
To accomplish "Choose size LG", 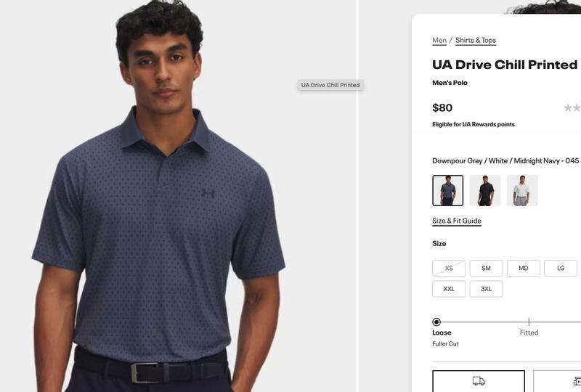I will 561,269.
